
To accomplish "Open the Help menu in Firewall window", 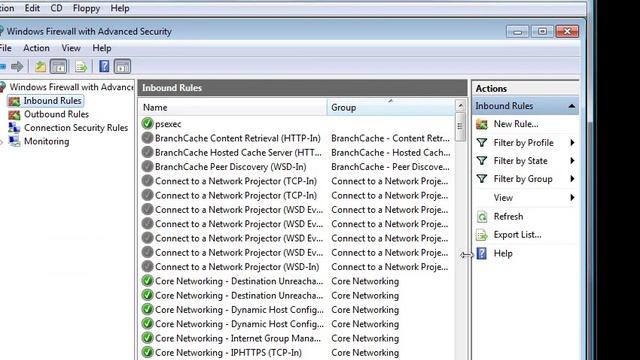I will (x=102, y=48).
